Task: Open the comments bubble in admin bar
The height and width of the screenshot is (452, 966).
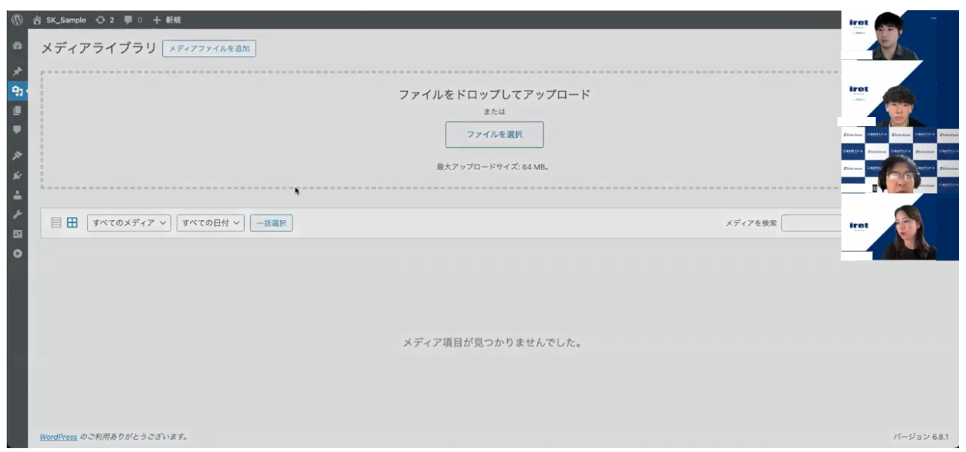Action: point(133,20)
